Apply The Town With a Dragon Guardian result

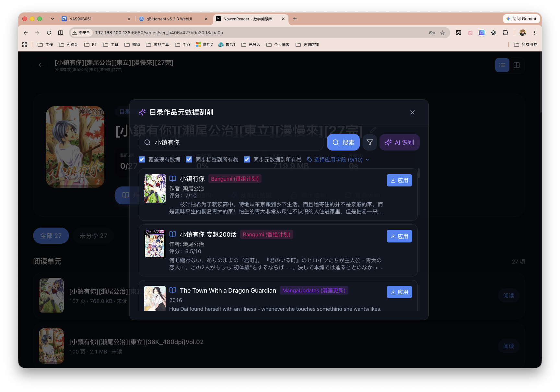click(399, 292)
